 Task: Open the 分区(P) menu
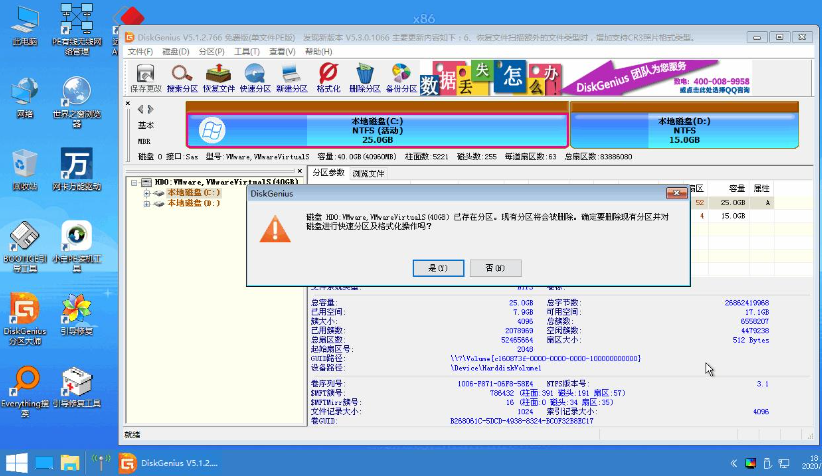(211, 51)
